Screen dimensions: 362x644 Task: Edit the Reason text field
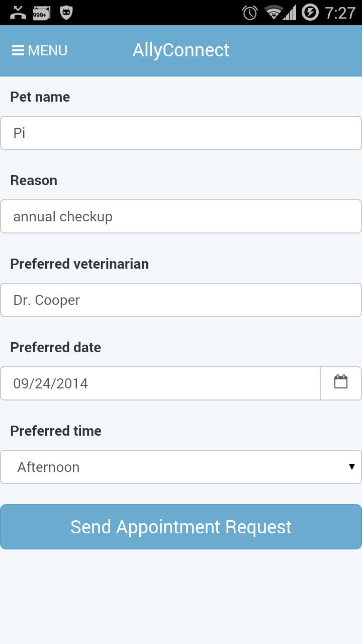point(181,216)
